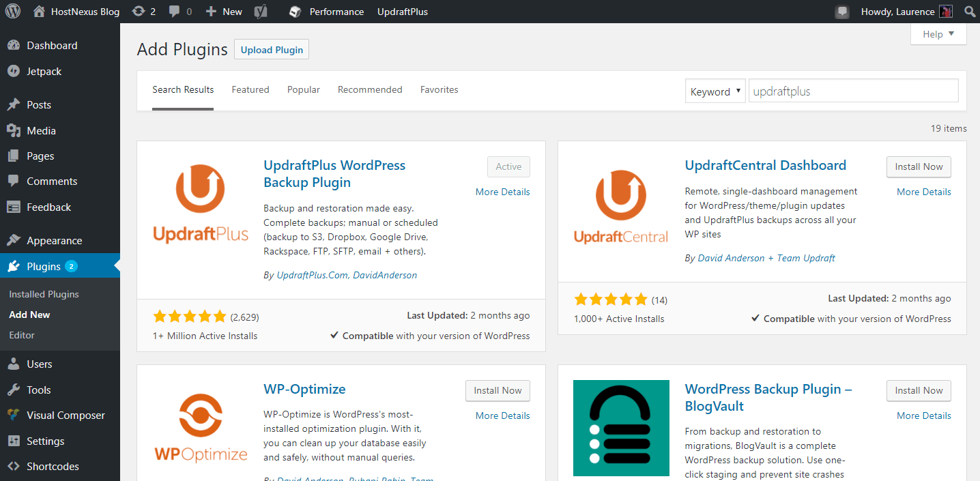Click the Jetpack sidebar icon

tap(13, 72)
